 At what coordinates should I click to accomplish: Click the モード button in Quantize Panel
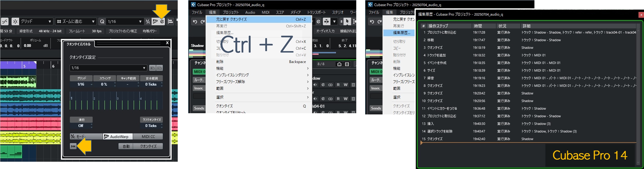click(86, 136)
